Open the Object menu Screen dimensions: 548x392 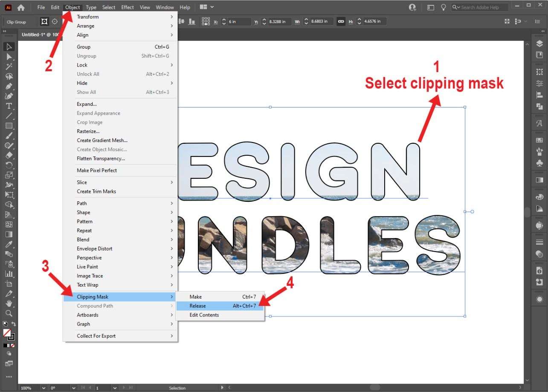[x=72, y=7]
